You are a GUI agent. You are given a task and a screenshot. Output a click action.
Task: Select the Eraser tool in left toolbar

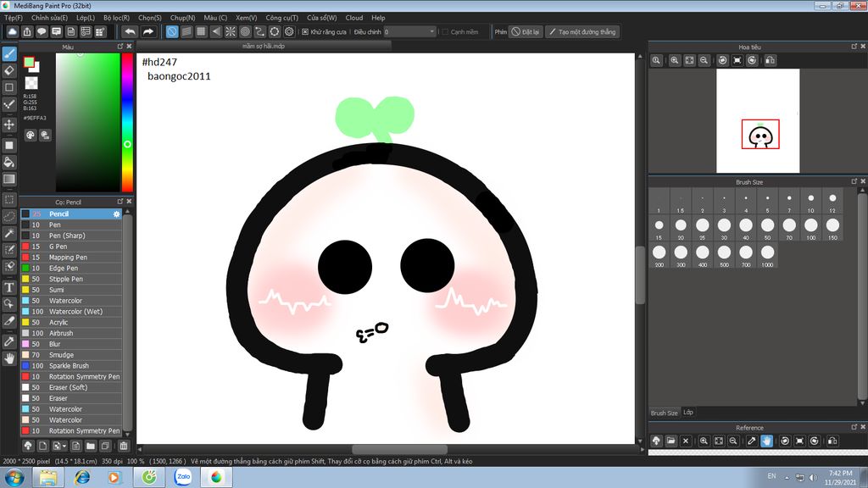(x=9, y=70)
